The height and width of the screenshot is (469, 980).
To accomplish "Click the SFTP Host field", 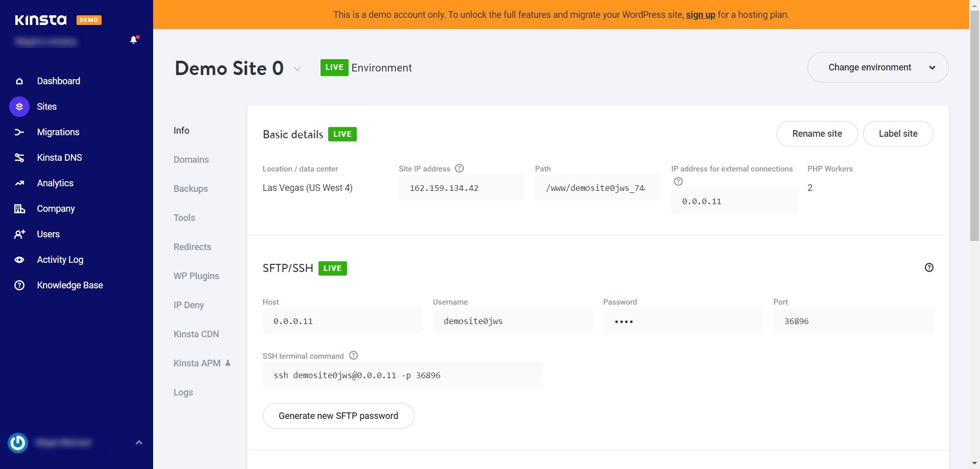I will click(342, 321).
